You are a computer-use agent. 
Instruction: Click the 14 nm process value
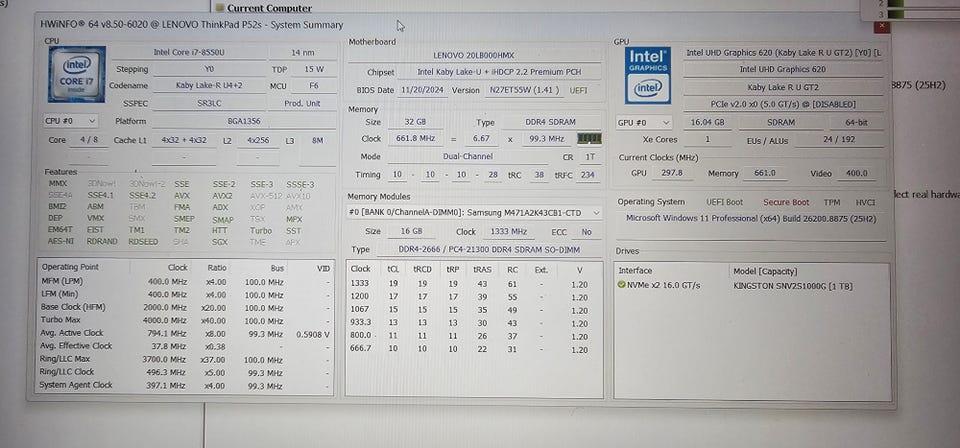[303, 53]
